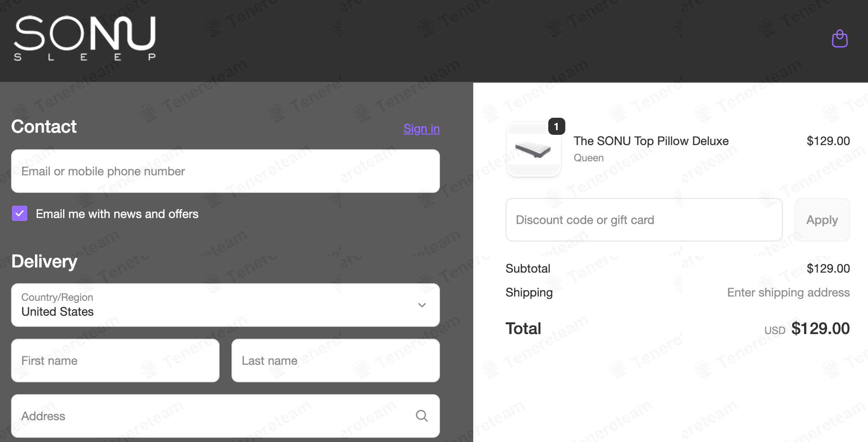Expand the Country/Region dropdown chevron

point(422,305)
